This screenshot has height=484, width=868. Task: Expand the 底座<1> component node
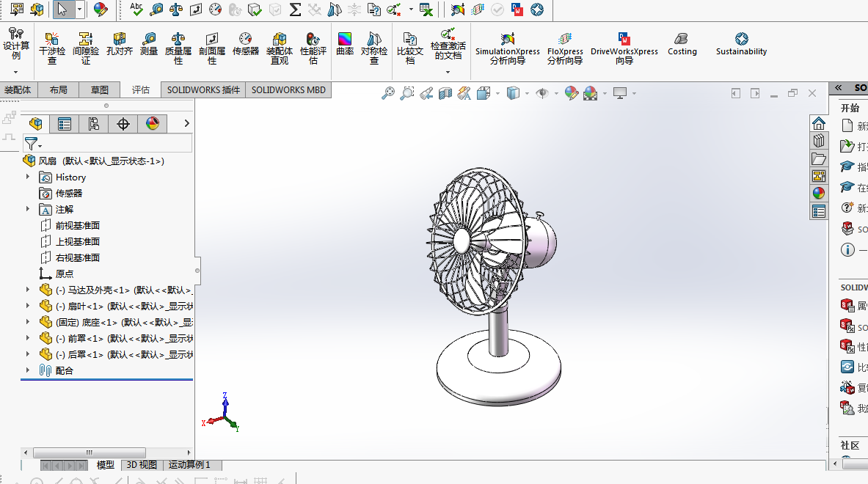pos(28,322)
